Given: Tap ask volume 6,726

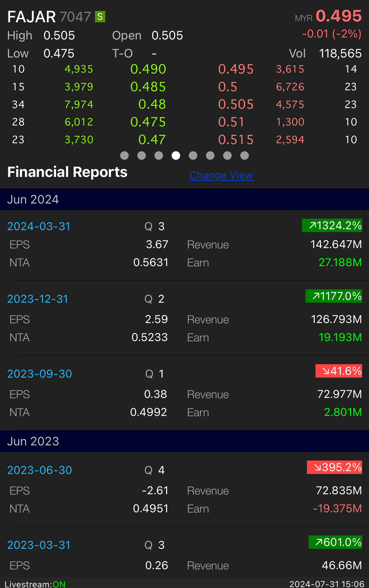Looking at the screenshot, I should [x=290, y=87].
